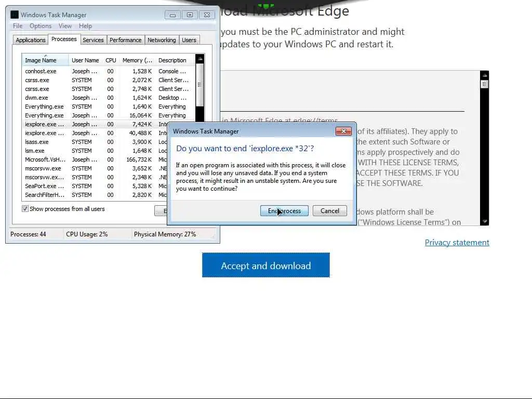The width and height of the screenshot is (532, 399).
Task: Click the Accept and download button
Action: pyautogui.click(x=265, y=265)
